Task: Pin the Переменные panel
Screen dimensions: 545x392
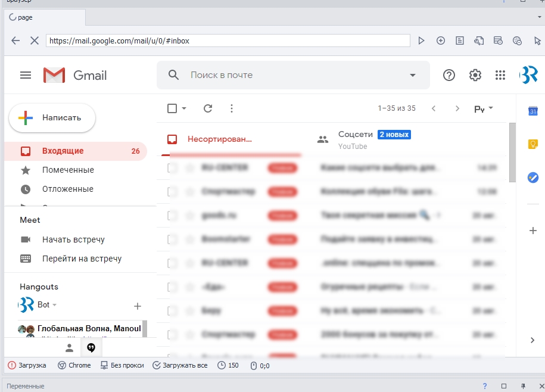Action: [523, 386]
